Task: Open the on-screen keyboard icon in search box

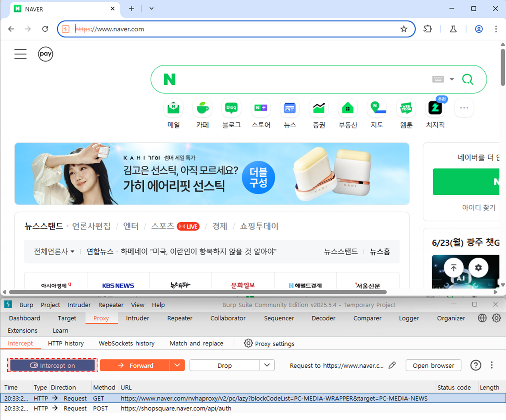Action: pyautogui.click(x=438, y=79)
